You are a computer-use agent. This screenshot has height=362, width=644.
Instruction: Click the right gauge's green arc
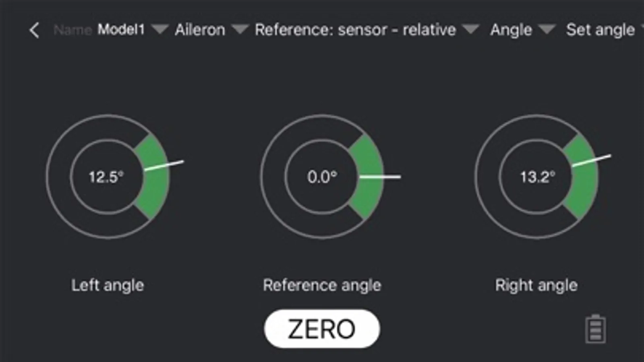[583, 193]
